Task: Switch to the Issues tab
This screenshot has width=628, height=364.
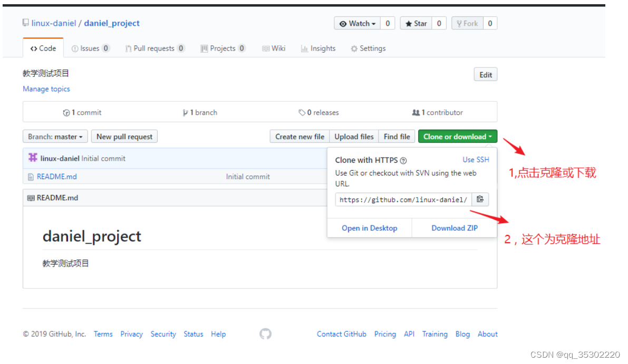Action: (x=91, y=48)
